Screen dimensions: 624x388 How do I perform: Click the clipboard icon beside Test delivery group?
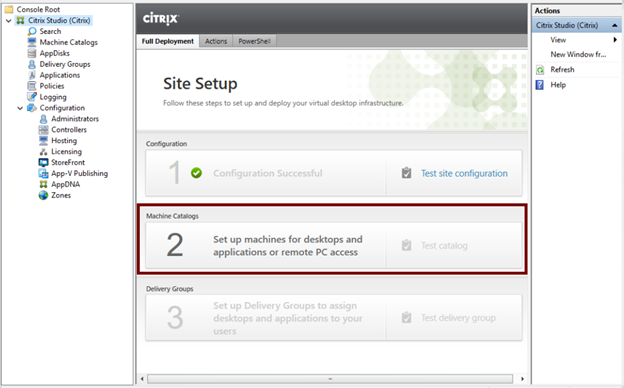[406, 318]
